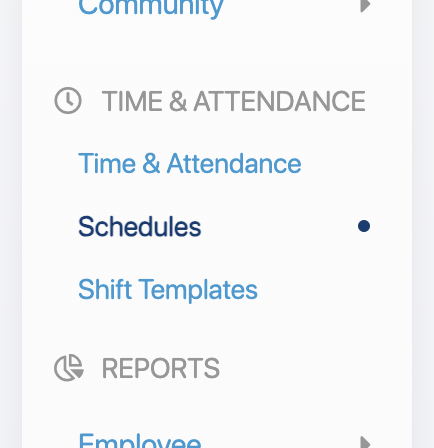Open the Time & Attendance page link
434x448 pixels.
pos(189,164)
